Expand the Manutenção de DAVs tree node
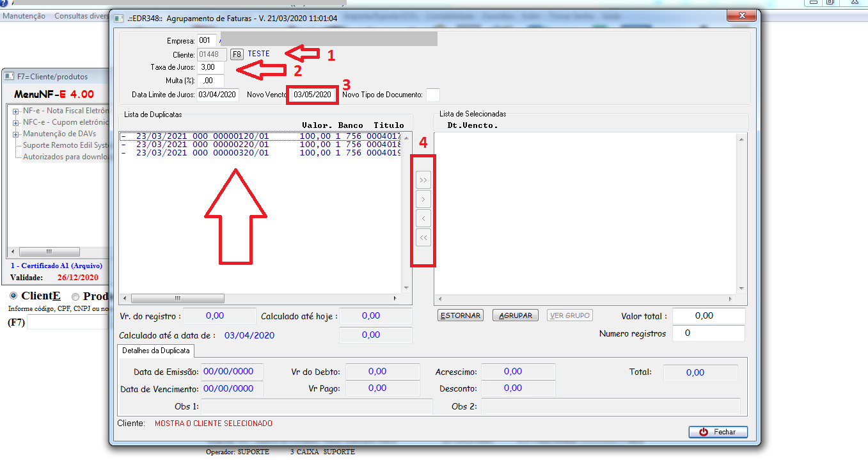The image size is (868, 460). pos(15,134)
